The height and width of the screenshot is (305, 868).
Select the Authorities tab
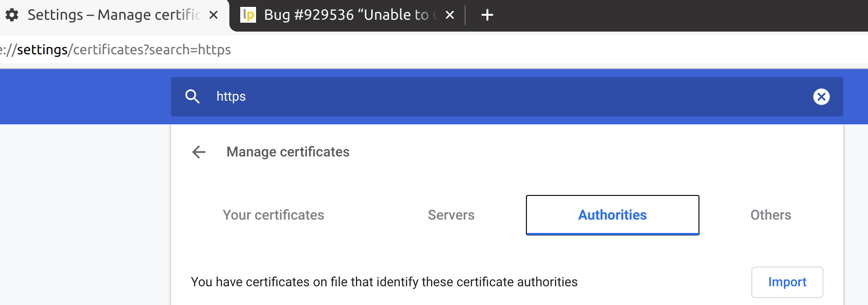[612, 215]
